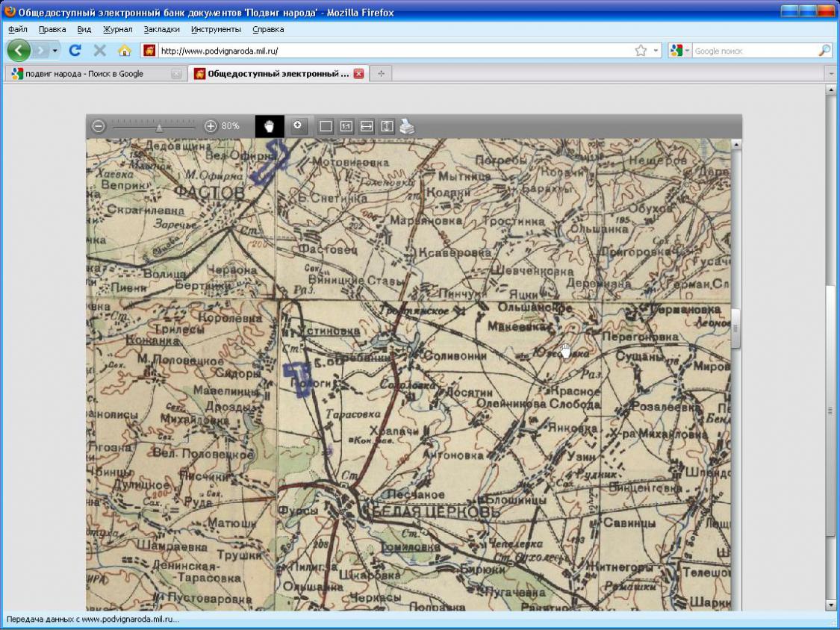Reload the page with refresh icon
The height and width of the screenshot is (630, 840).
(x=75, y=51)
